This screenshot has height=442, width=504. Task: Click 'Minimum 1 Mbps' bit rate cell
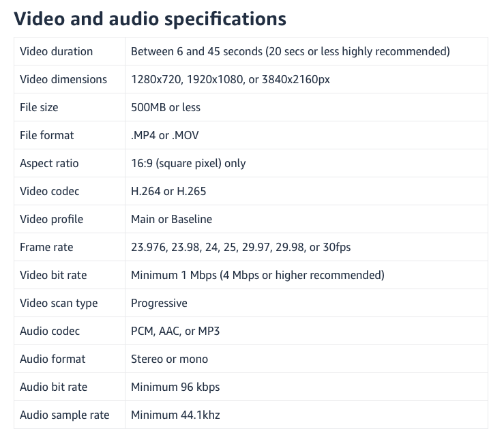tap(306, 275)
